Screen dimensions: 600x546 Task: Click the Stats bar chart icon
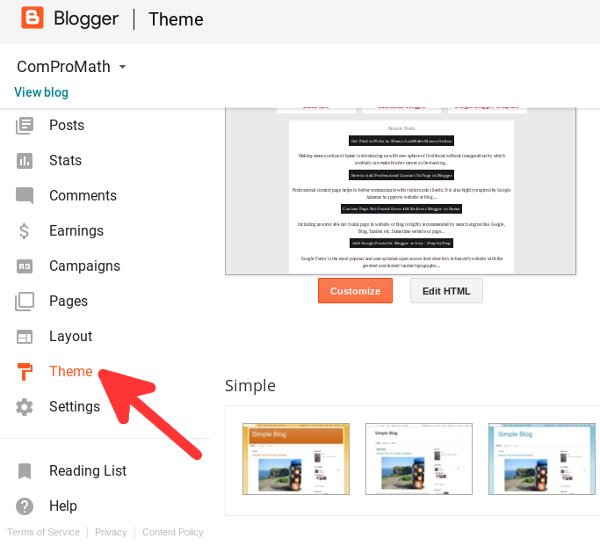tap(24, 161)
